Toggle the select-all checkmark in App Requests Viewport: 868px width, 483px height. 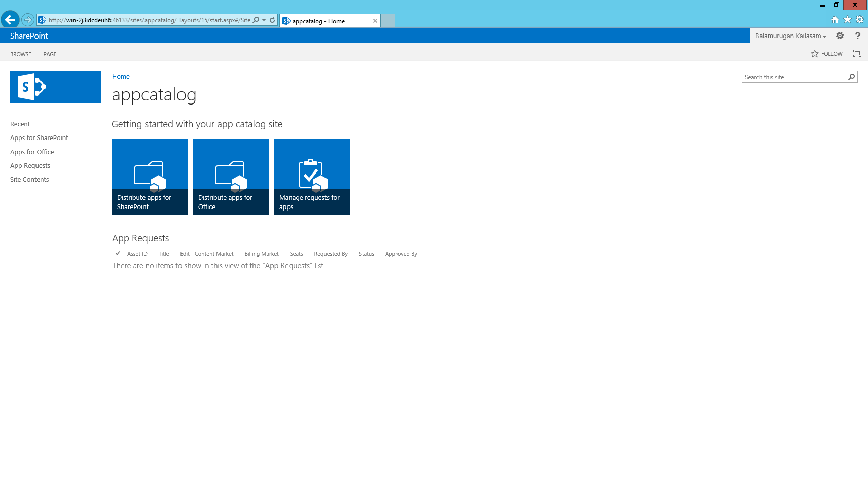click(118, 253)
